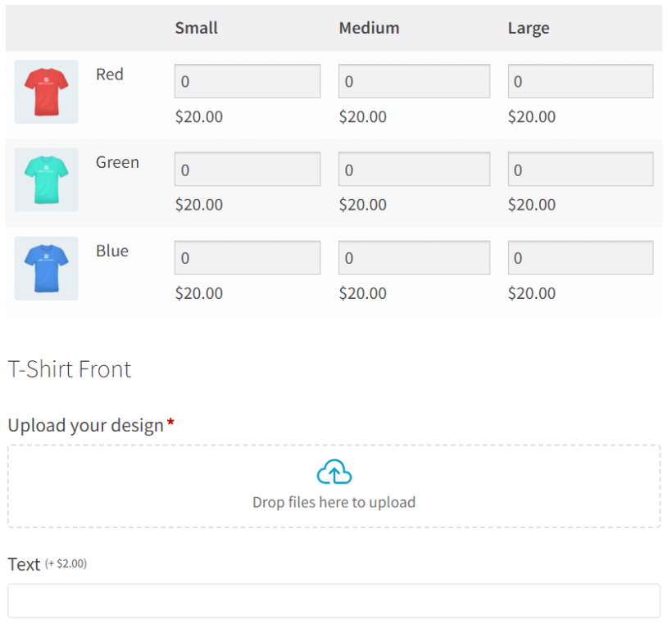Select the Red Large quantity field

(580, 81)
